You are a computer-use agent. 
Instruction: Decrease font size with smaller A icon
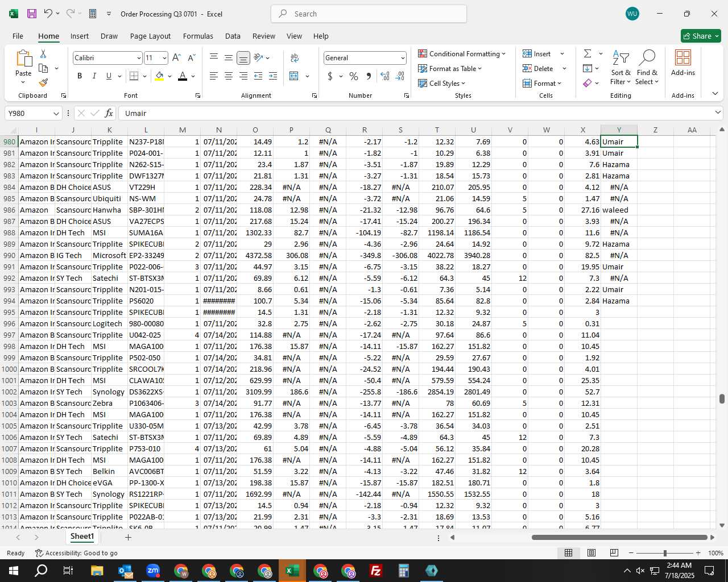191,57
